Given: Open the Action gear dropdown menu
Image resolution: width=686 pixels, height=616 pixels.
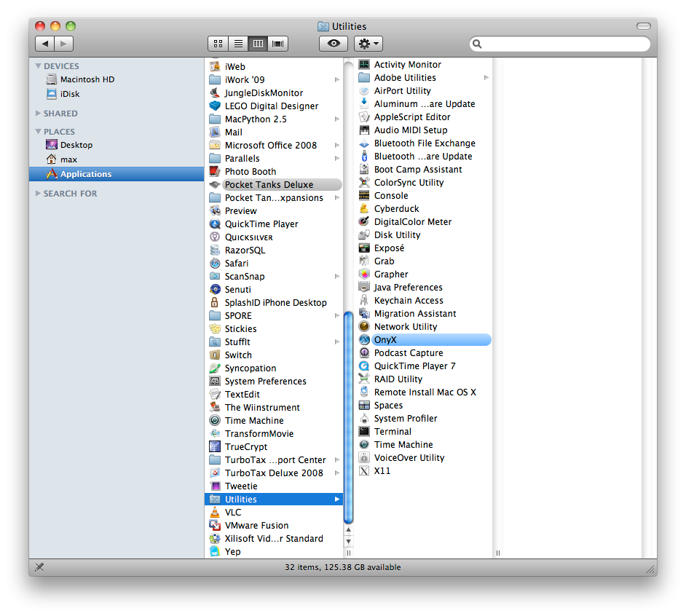Looking at the screenshot, I should pos(368,44).
